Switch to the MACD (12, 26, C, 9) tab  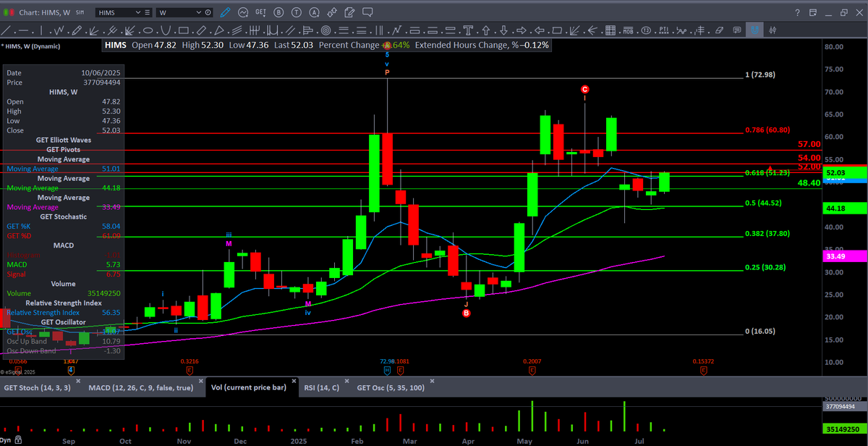(x=140, y=387)
